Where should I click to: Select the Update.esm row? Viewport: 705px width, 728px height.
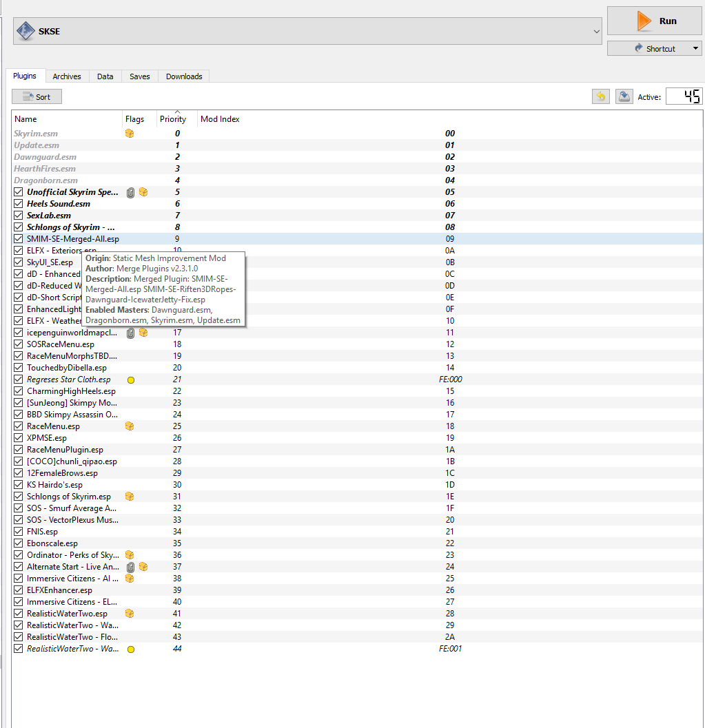pyautogui.click(x=357, y=145)
